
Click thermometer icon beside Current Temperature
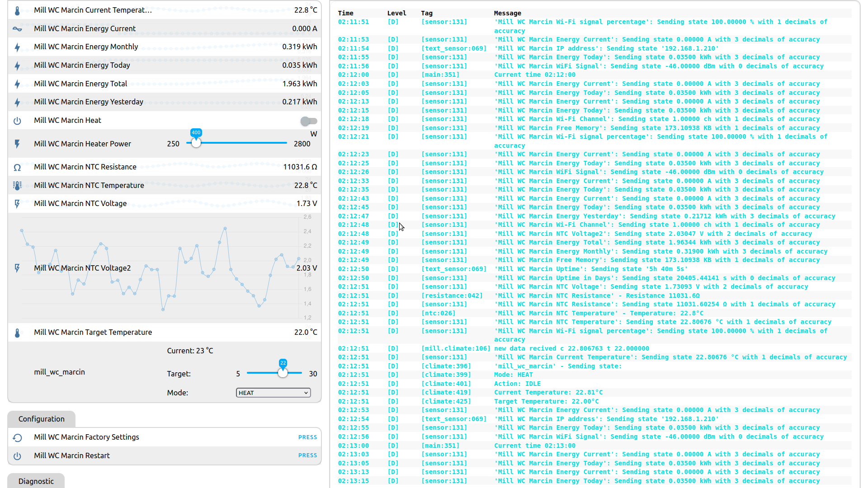point(17,10)
